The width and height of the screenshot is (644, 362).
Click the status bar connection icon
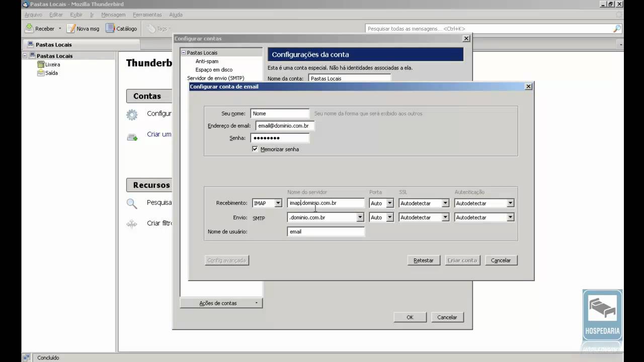pyautogui.click(x=26, y=357)
